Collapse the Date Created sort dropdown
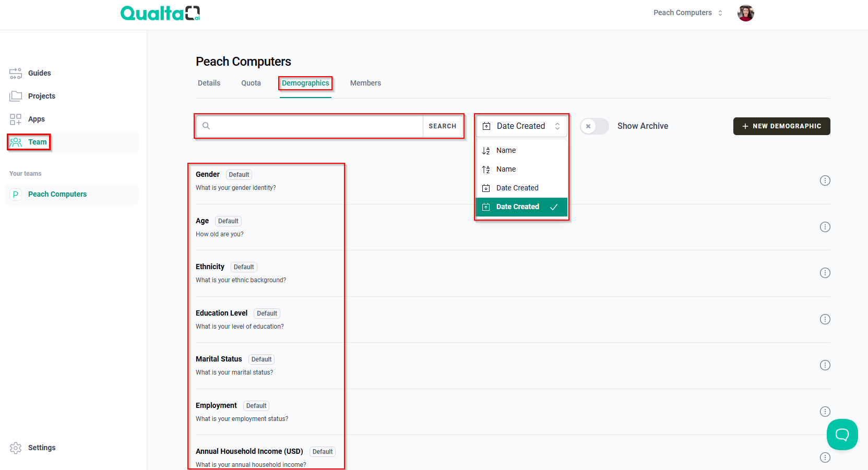Viewport: 868px width, 470px height. point(521,126)
